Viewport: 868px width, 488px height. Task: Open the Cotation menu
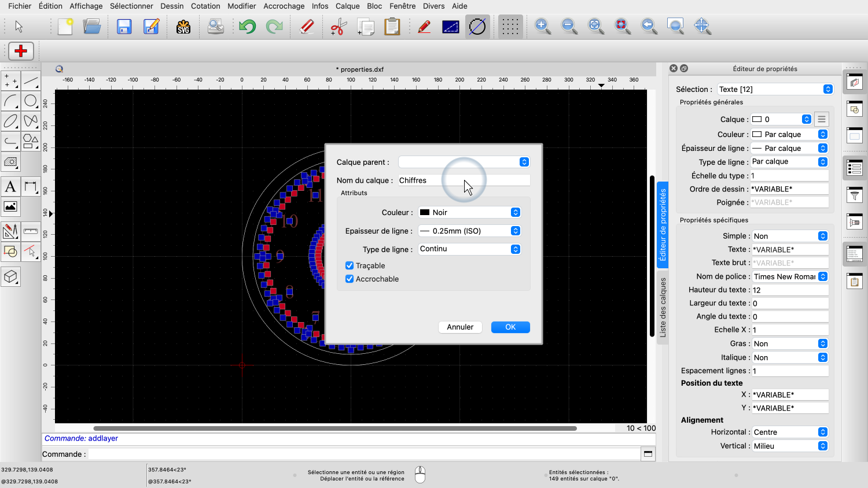pyautogui.click(x=205, y=6)
